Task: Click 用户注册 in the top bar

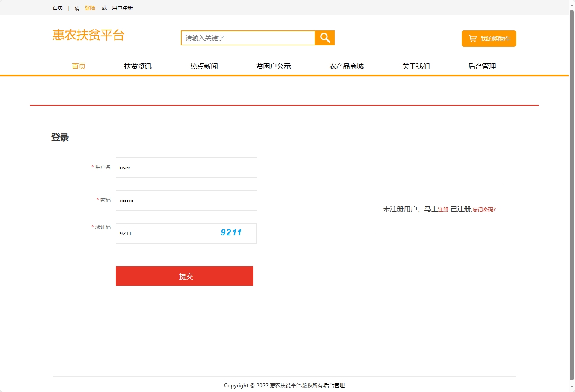Action: tap(122, 7)
